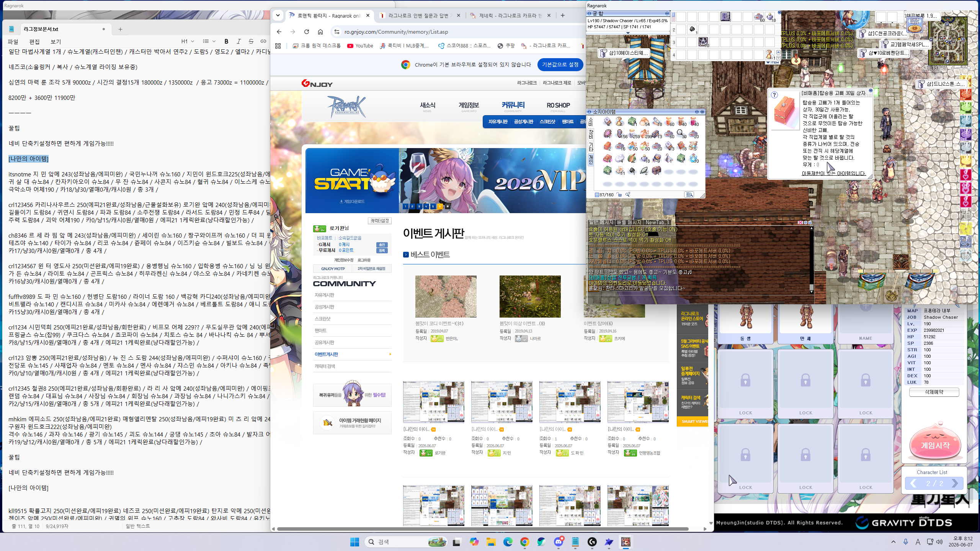Show hidden system tray icons
The width and height of the screenshot is (980, 551).
click(893, 542)
